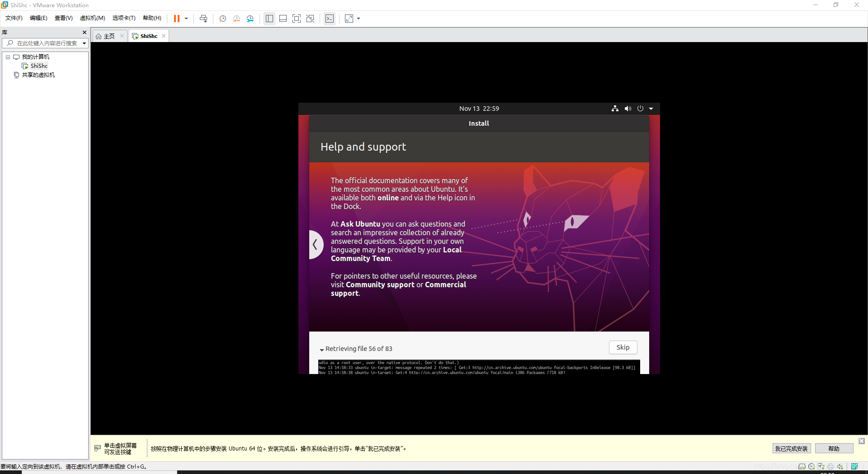Click the VMware Workstation app icon

pos(5,5)
